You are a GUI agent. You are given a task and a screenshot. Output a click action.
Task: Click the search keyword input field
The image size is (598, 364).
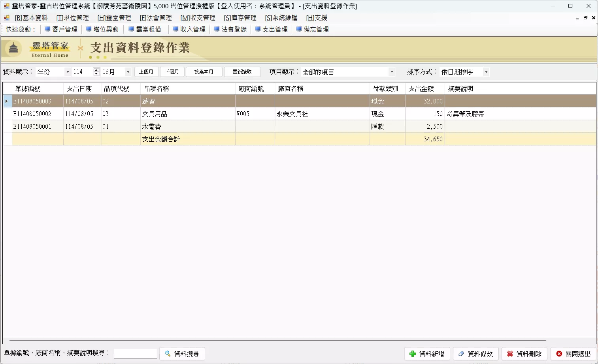coord(135,353)
